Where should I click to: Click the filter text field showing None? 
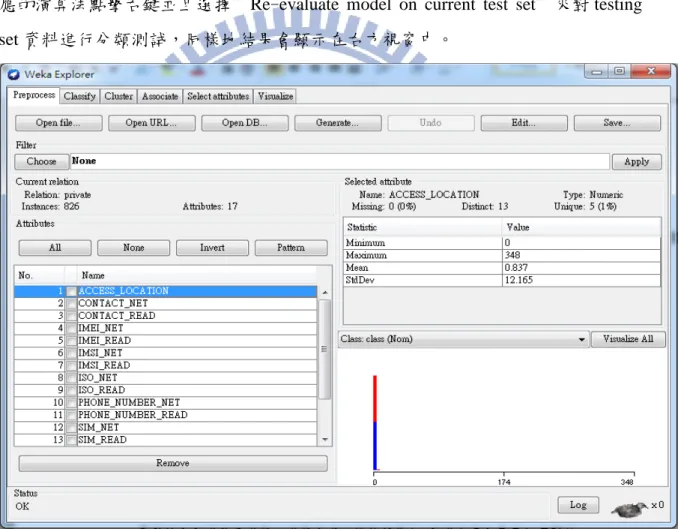pos(340,161)
